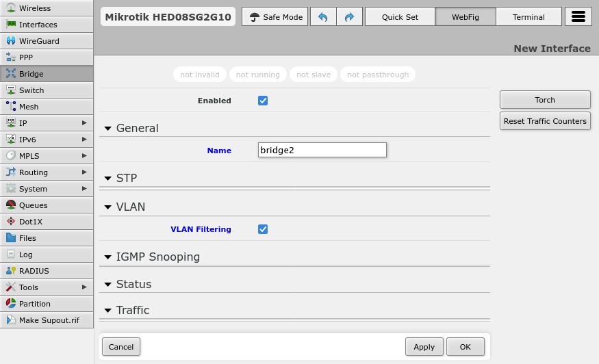This screenshot has height=364, width=599.
Task: Open Files in the sidebar
Action: [27, 238]
